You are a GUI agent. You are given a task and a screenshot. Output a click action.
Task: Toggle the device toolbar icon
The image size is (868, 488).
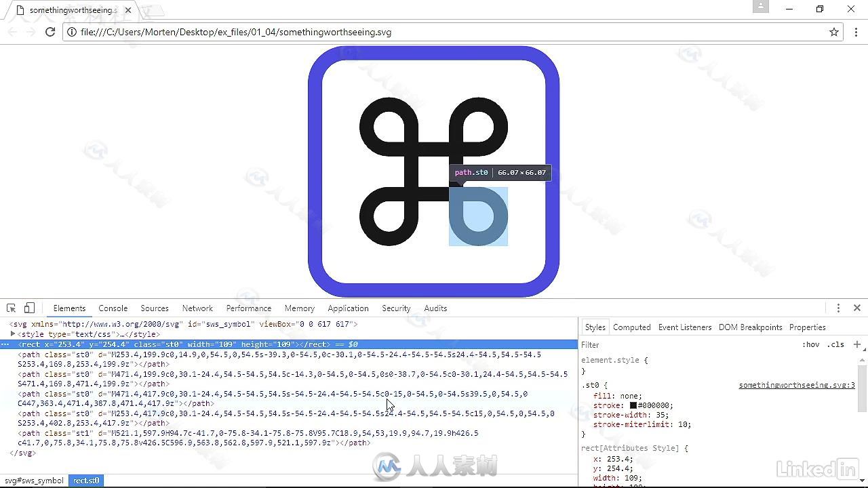click(x=29, y=308)
